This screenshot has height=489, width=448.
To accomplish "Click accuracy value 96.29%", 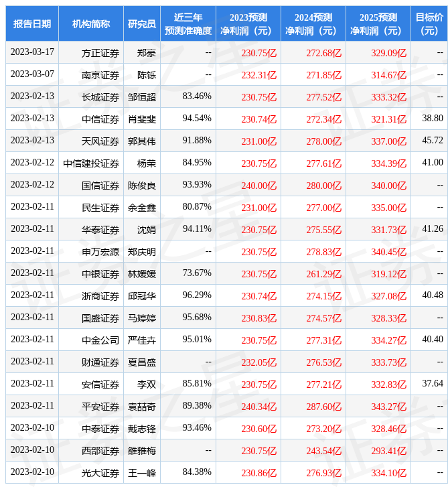I will pyautogui.click(x=197, y=295).
